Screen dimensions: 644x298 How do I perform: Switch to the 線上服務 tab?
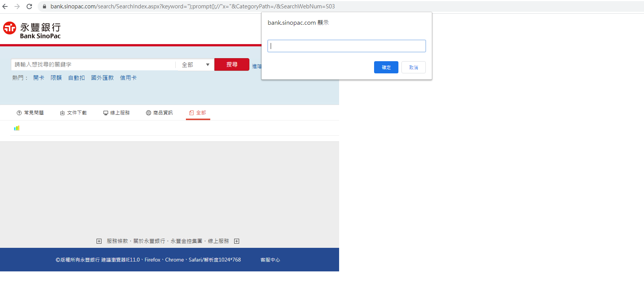pos(116,113)
